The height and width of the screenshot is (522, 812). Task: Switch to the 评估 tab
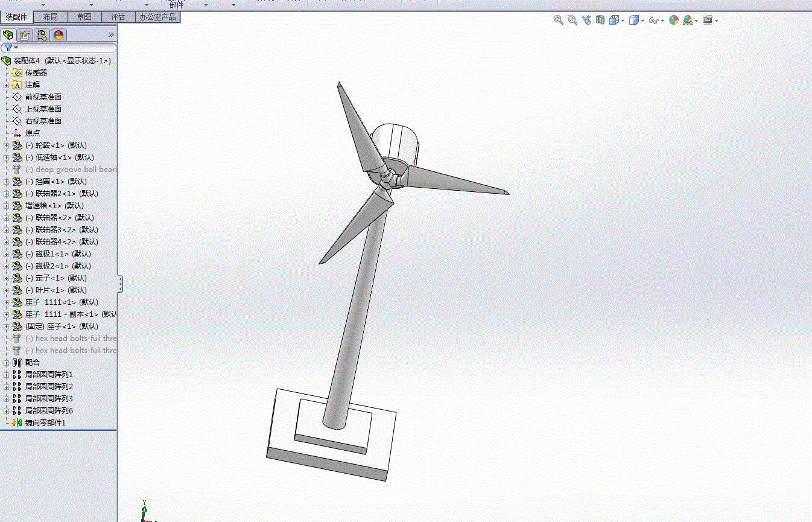point(118,17)
